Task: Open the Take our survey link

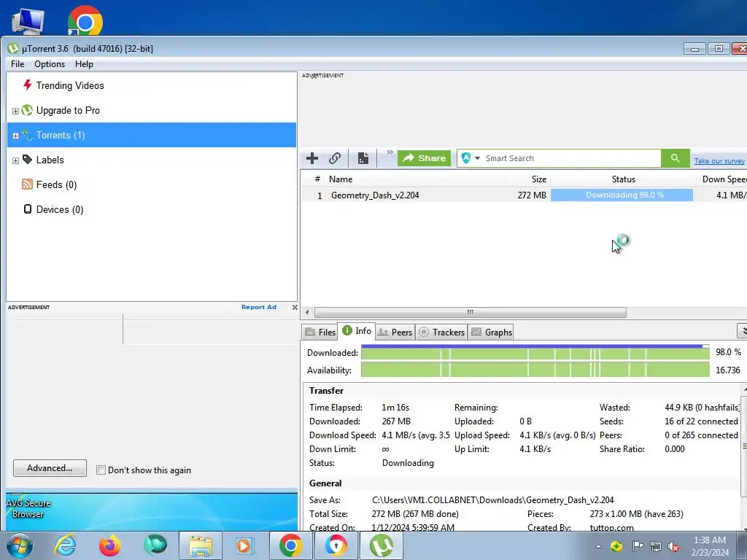Action: point(719,161)
